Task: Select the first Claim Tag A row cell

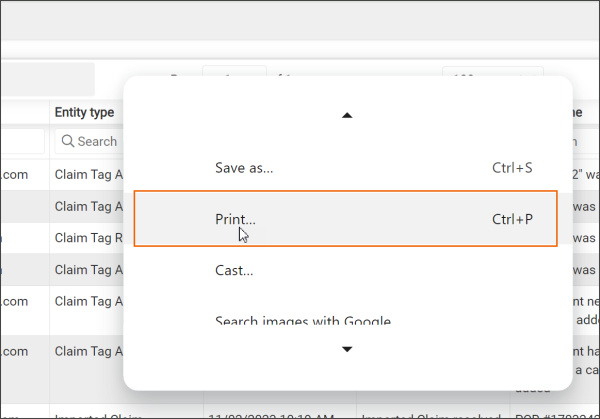Action: (x=88, y=174)
